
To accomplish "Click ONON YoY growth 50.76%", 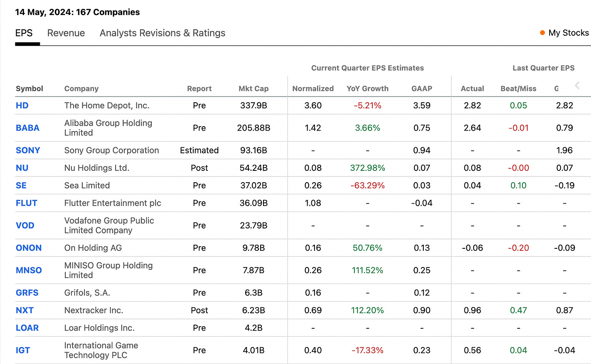I will point(368,248).
